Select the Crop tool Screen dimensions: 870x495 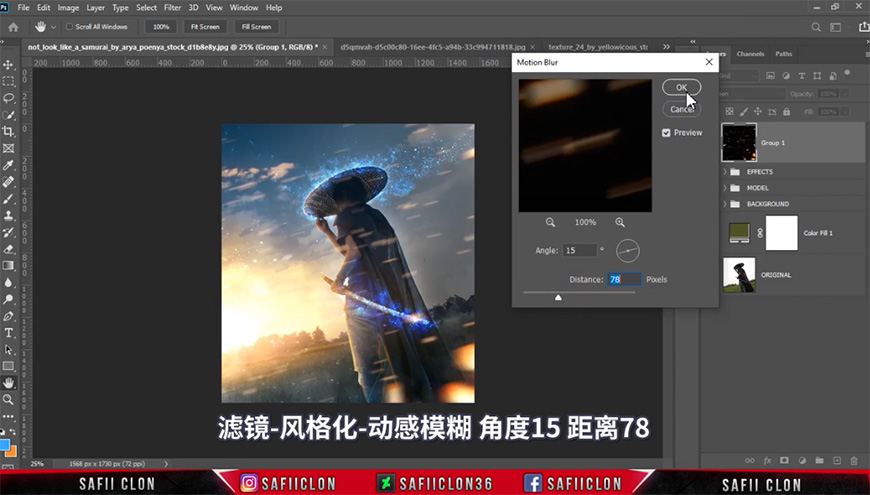point(8,132)
